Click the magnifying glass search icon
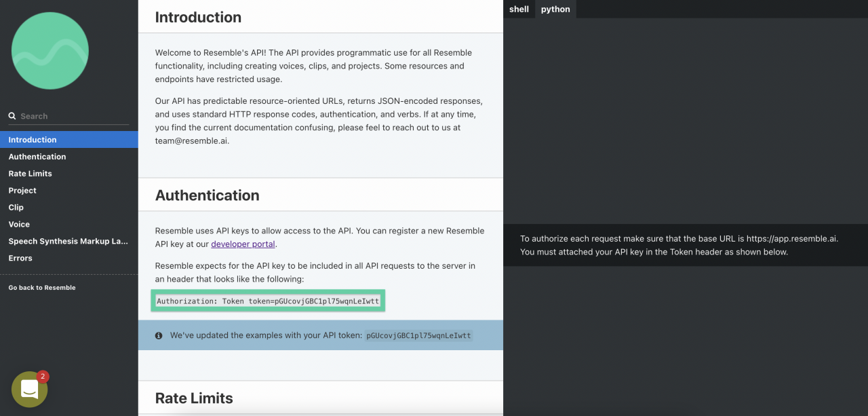 [x=12, y=115]
